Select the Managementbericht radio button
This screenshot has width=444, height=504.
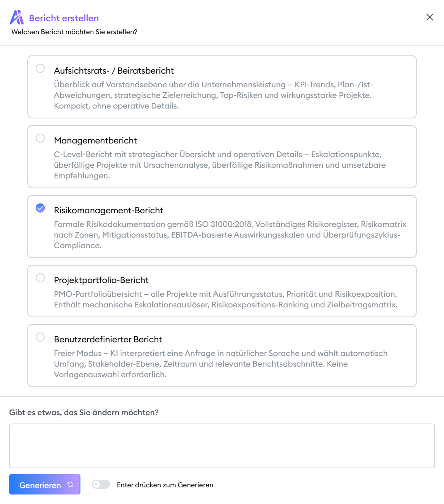coord(40,138)
